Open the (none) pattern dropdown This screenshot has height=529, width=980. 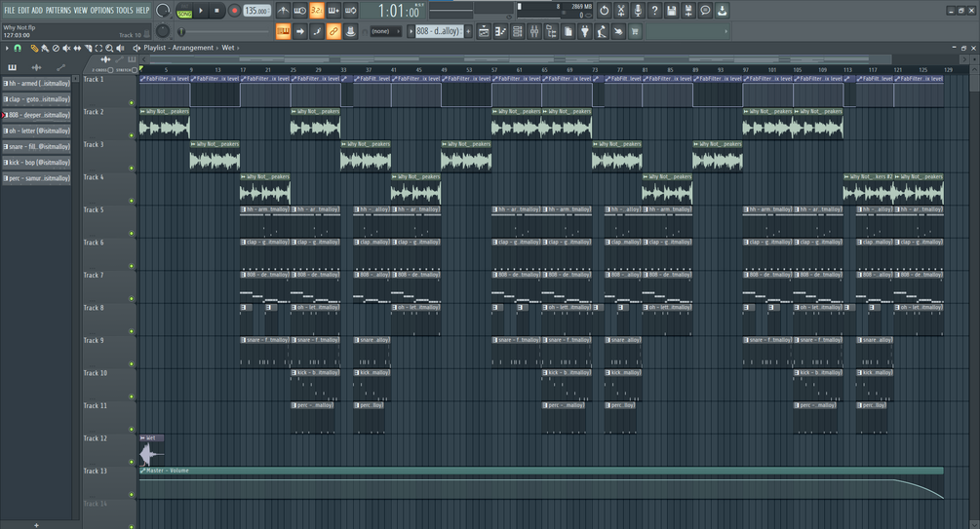[385, 31]
